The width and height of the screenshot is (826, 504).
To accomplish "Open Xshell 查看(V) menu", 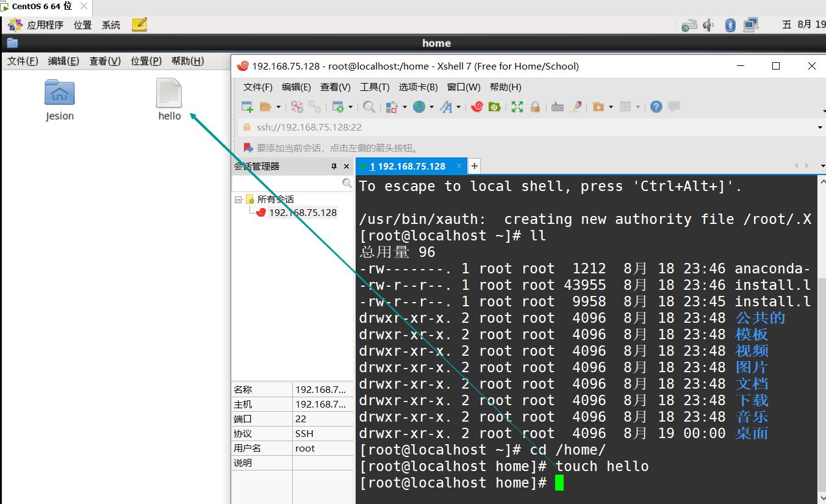I will pos(336,87).
